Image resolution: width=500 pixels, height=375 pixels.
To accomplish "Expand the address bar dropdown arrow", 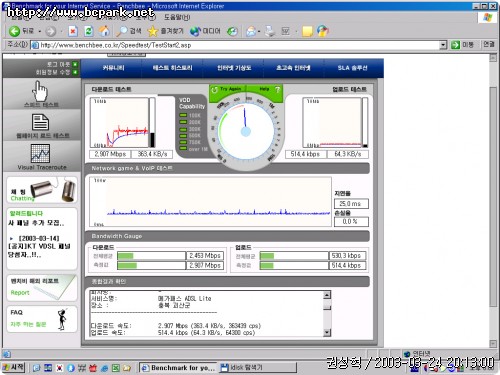I will 443,45.
